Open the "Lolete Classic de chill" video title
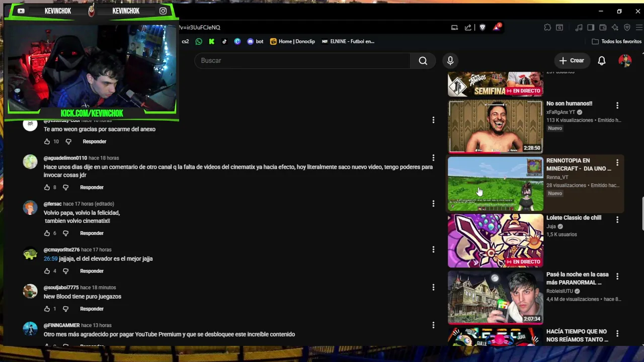Viewport: 644px width, 362px height. pyautogui.click(x=574, y=218)
